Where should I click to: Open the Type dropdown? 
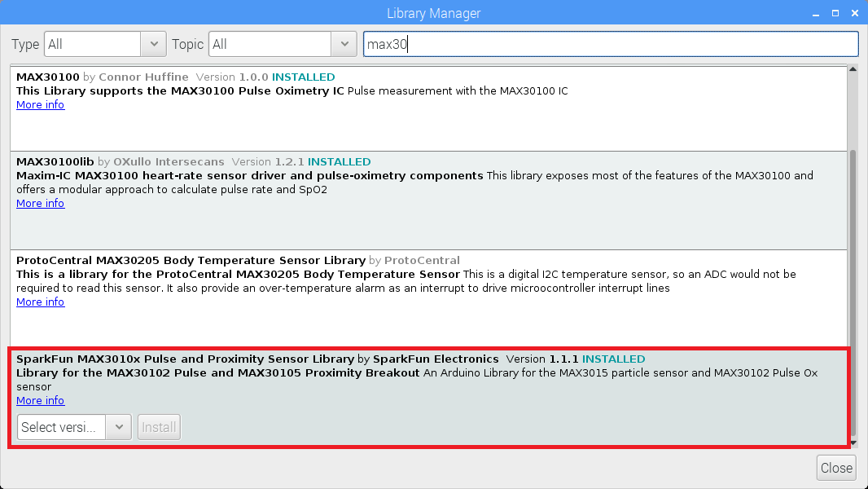(x=105, y=44)
